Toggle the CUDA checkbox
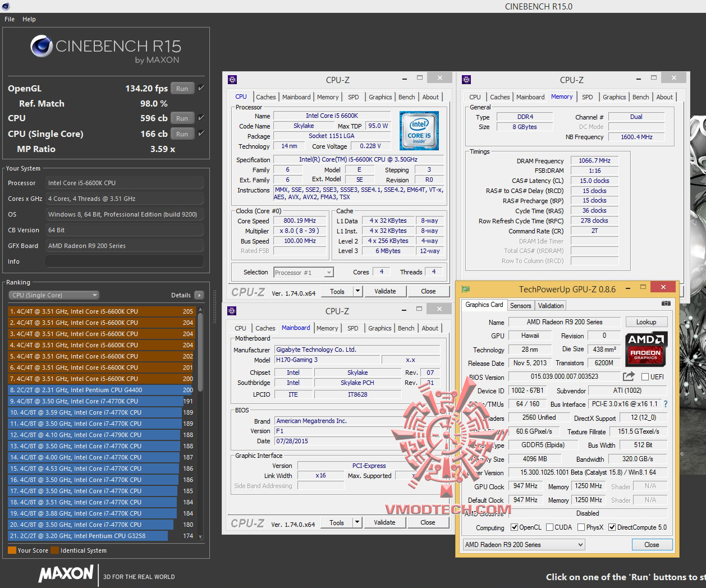Viewport: 706px width, 588px height. 549,527
